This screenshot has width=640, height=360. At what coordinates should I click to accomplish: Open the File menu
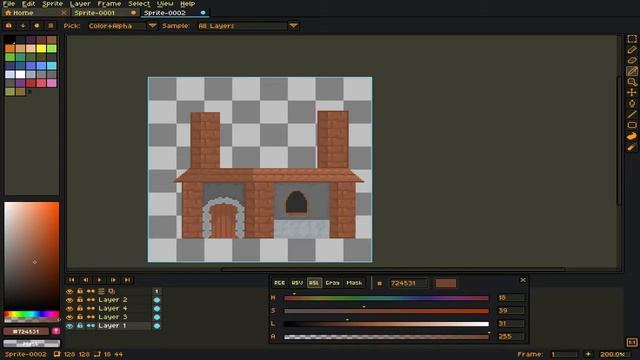point(9,4)
